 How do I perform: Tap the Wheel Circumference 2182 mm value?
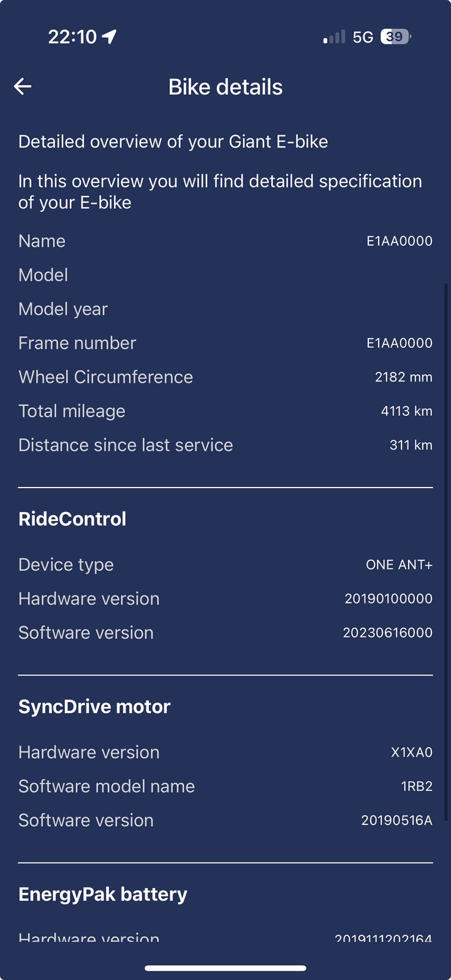click(x=404, y=377)
